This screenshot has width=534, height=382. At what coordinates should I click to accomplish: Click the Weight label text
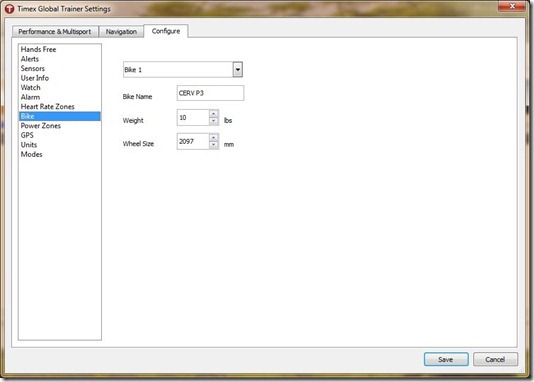[x=133, y=121]
